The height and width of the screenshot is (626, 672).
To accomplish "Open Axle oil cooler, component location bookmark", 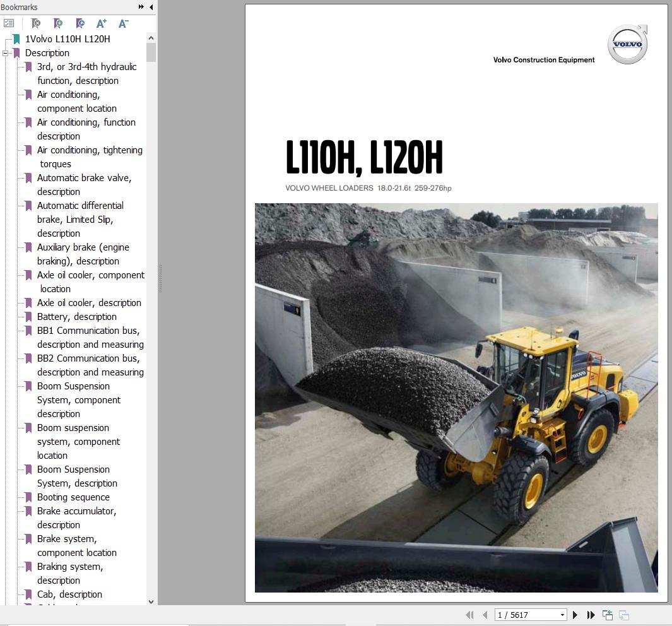I will pos(91,282).
